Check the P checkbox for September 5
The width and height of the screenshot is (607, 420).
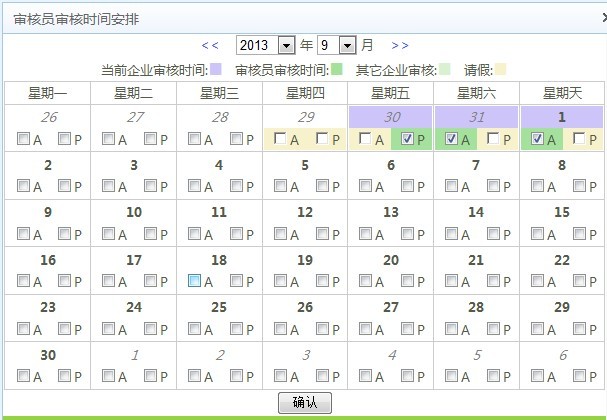click(322, 186)
